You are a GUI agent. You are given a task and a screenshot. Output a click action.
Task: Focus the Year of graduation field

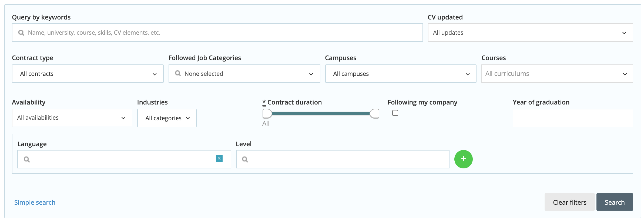[572, 118]
